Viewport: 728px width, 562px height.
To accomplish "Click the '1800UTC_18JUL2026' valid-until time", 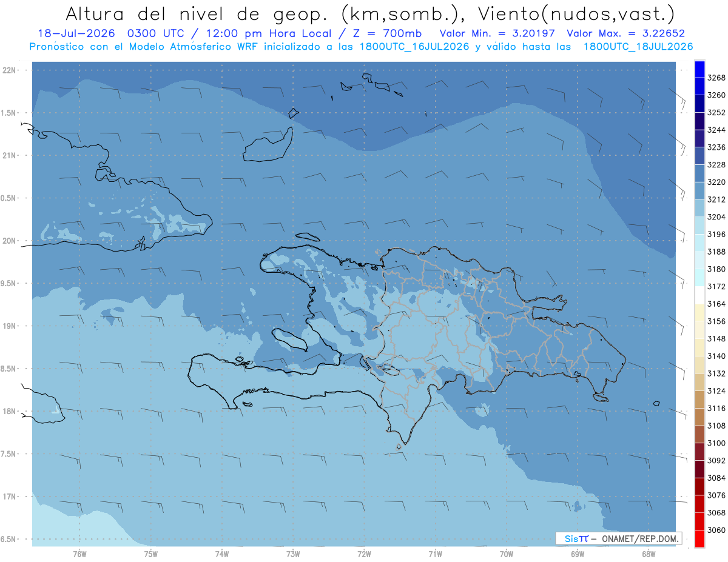I will click(638, 47).
